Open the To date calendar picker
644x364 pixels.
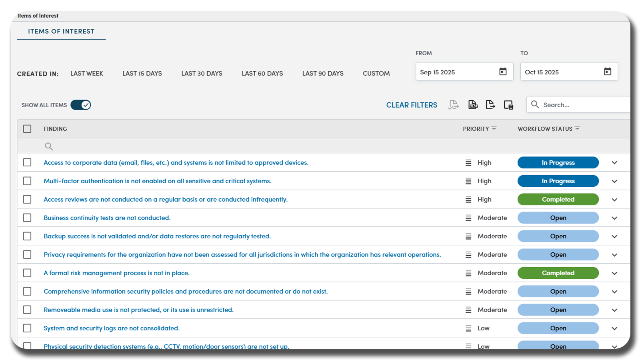click(x=608, y=71)
